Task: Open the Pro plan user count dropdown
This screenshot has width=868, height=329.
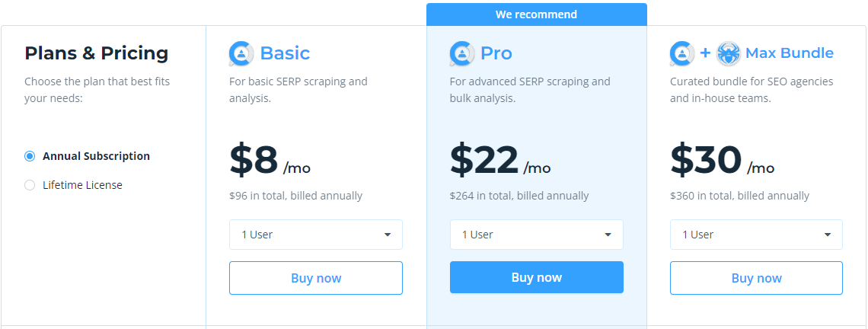Action: pos(537,235)
